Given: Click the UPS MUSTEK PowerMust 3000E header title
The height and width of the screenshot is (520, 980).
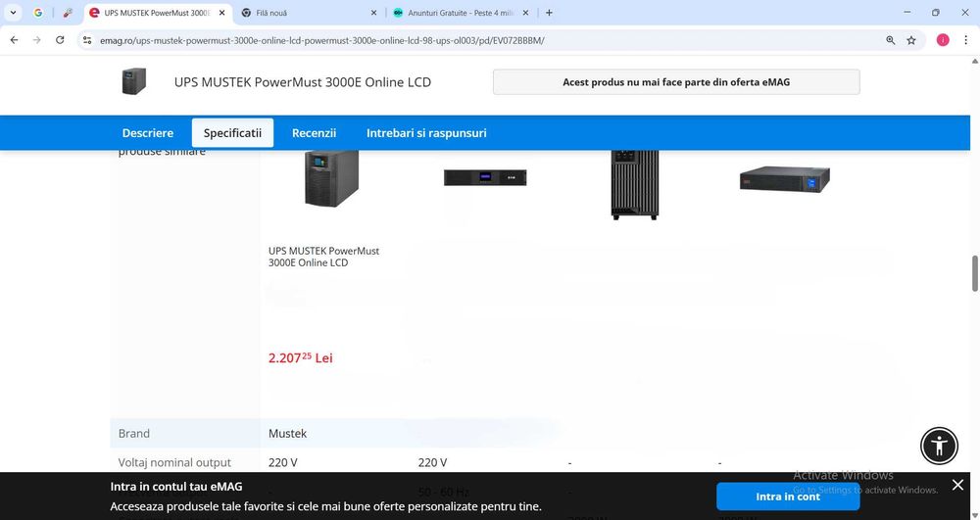Looking at the screenshot, I should [303, 82].
